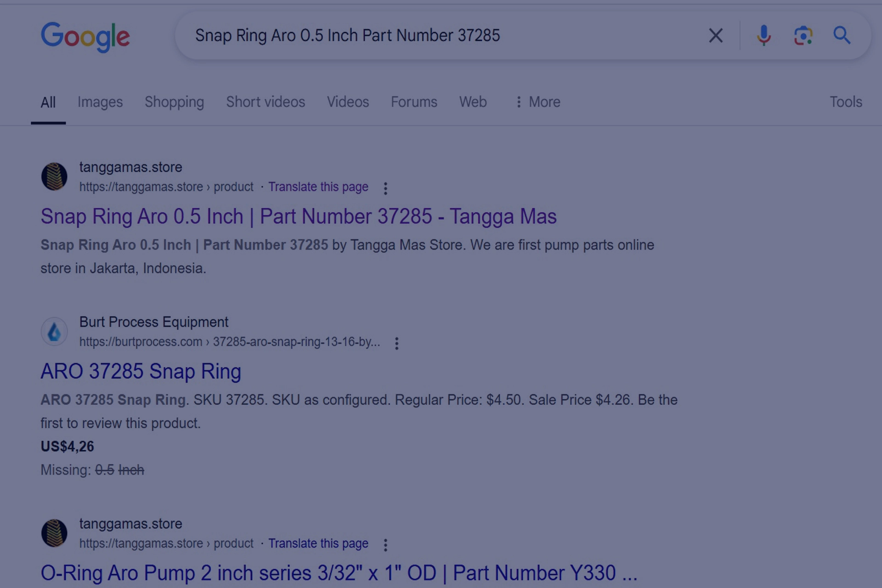
Task: Select the All tab
Action: click(48, 102)
